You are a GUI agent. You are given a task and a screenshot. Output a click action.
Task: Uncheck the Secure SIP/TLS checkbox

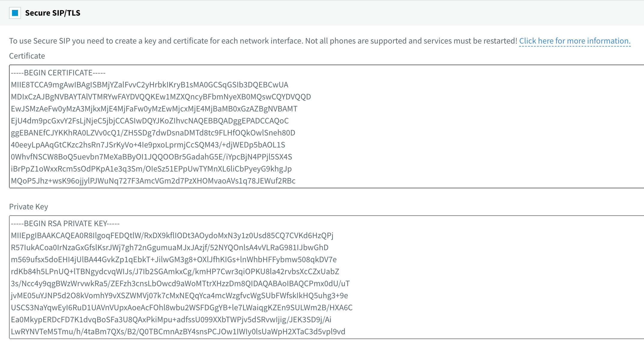point(15,13)
